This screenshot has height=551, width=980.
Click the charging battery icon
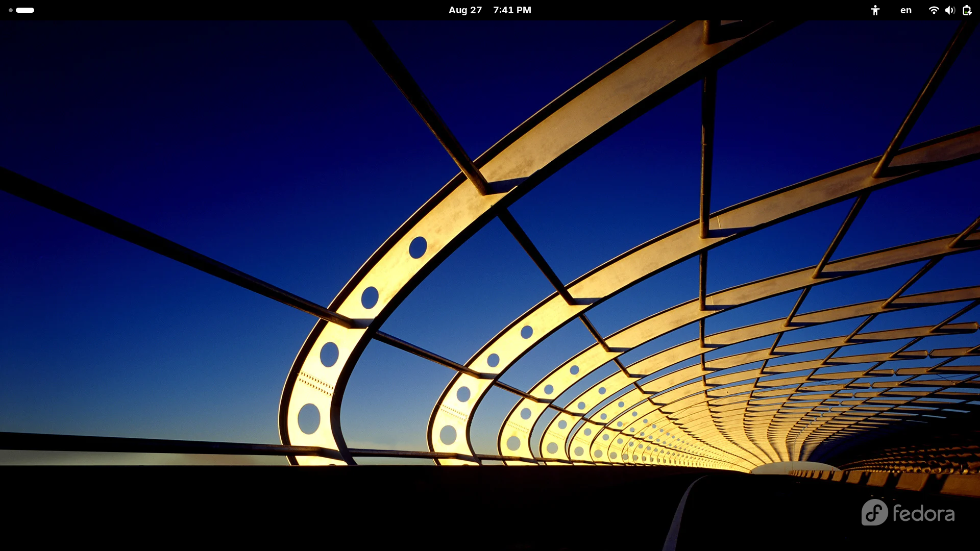coord(967,10)
